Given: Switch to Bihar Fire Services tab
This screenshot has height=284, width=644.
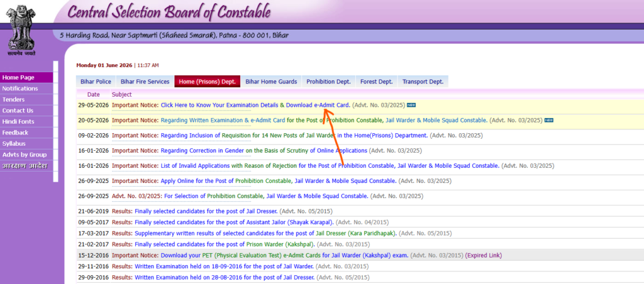Looking at the screenshot, I should pyautogui.click(x=145, y=82).
